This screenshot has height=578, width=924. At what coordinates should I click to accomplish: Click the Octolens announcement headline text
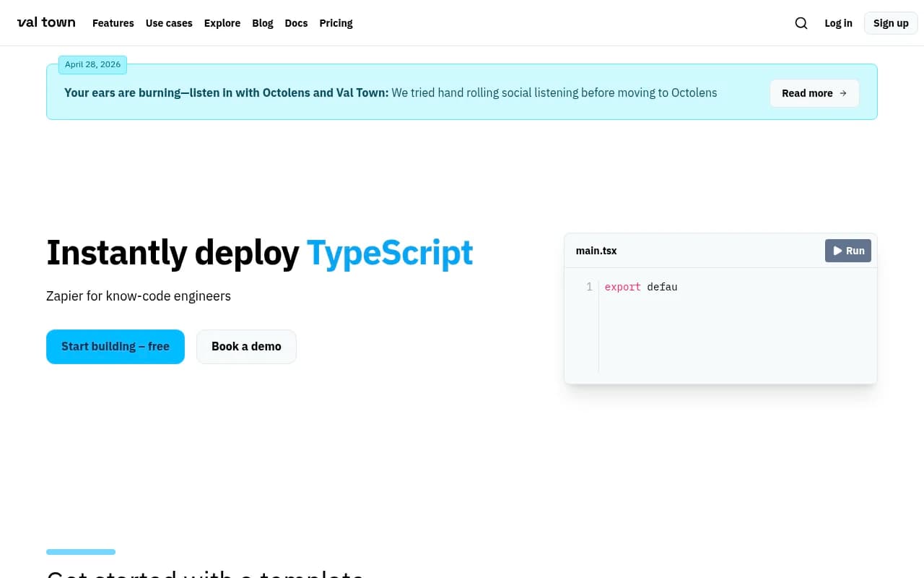(227, 92)
